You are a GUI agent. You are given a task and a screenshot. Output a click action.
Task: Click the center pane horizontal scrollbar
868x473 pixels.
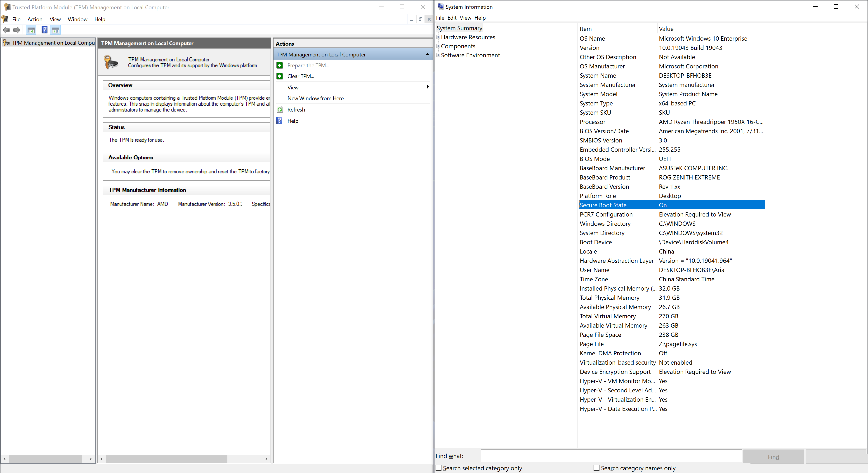[x=166, y=459]
